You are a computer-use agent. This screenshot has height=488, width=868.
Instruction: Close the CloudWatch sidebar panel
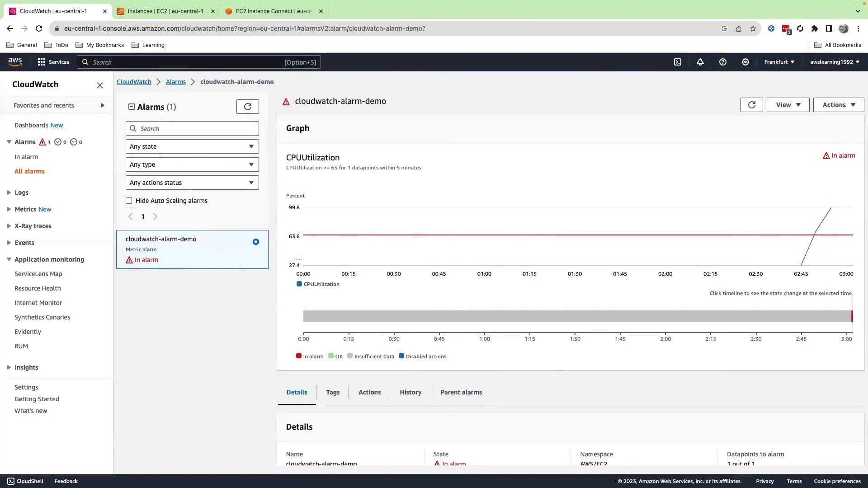click(100, 85)
